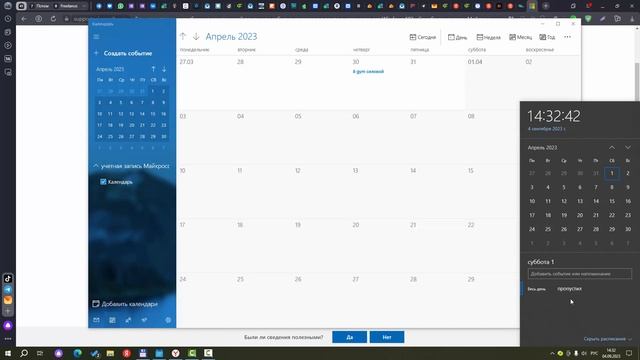Move sidebar mini calendar down one month
640x360 pixels.
point(164,69)
